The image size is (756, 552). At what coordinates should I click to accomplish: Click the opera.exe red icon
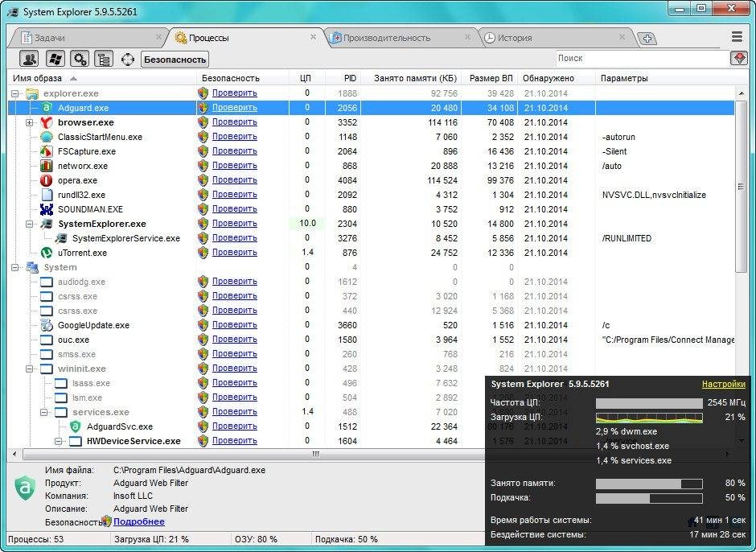(47, 180)
